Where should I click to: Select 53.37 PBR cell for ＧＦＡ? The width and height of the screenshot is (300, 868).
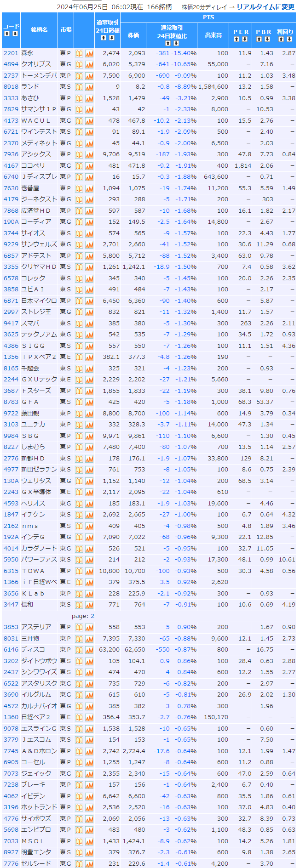click(263, 402)
